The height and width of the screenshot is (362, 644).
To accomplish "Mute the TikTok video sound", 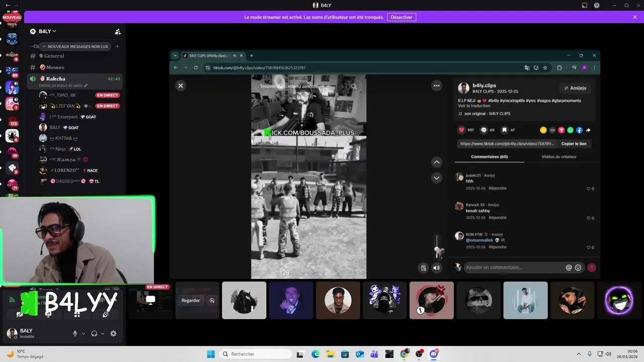I will coord(436,268).
